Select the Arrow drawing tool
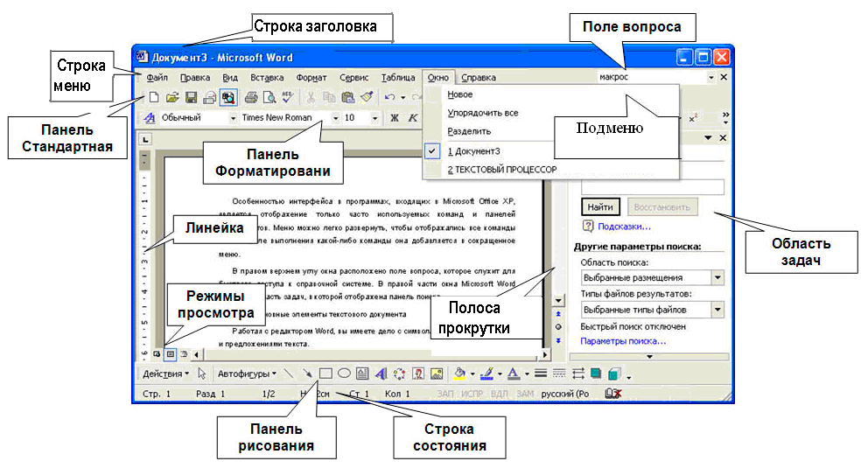 (x=307, y=374)
